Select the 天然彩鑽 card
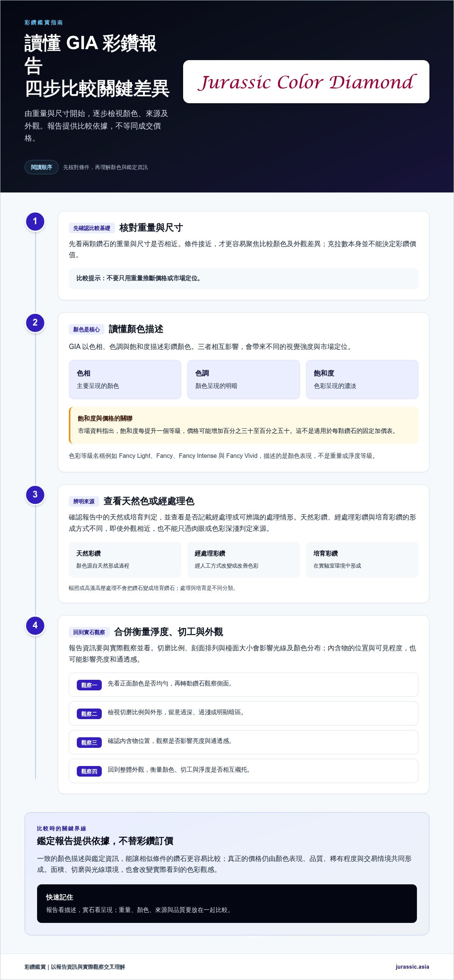 (x=125, y=560)
